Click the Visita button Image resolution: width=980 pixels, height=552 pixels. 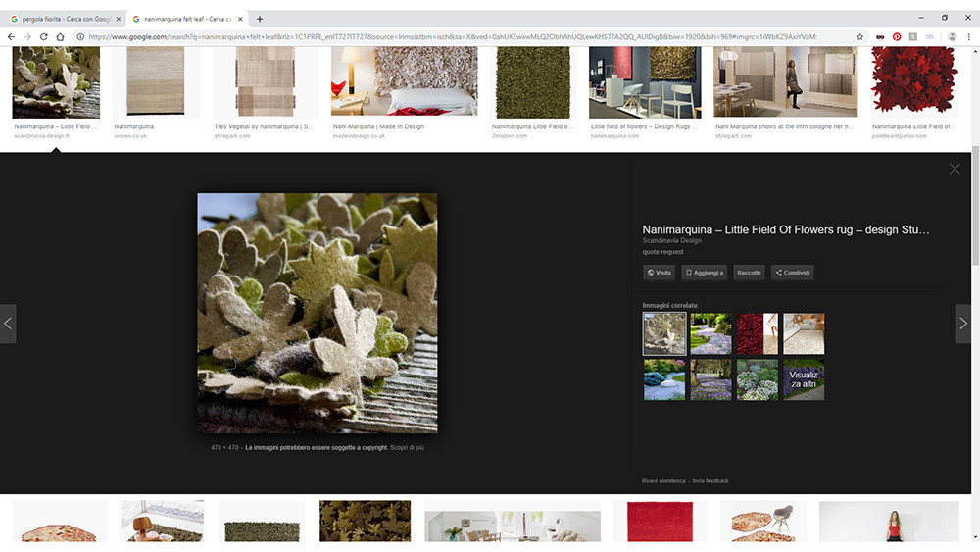659,273
